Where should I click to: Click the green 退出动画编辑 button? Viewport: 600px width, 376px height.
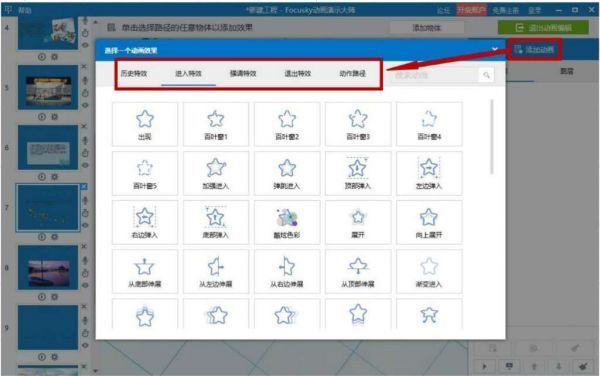click(x=543, y=28)
